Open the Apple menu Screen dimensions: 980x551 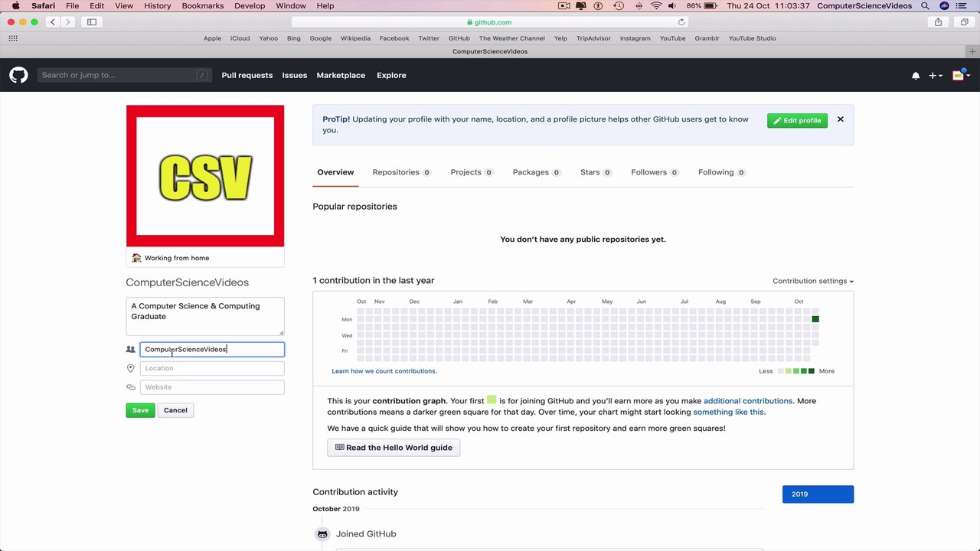point(15,6)
